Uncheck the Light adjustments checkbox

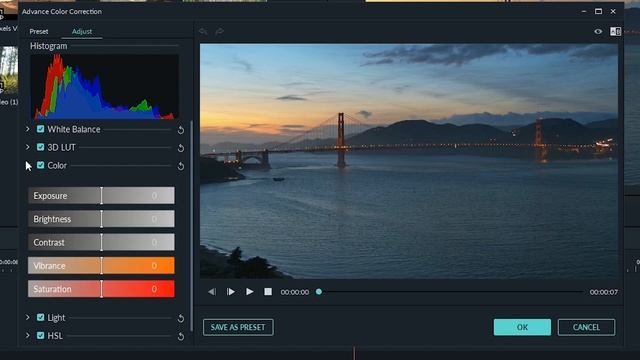(40, 317)
